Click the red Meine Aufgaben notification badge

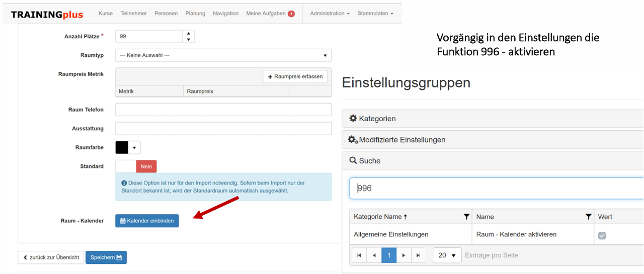(x=291, y=14)
